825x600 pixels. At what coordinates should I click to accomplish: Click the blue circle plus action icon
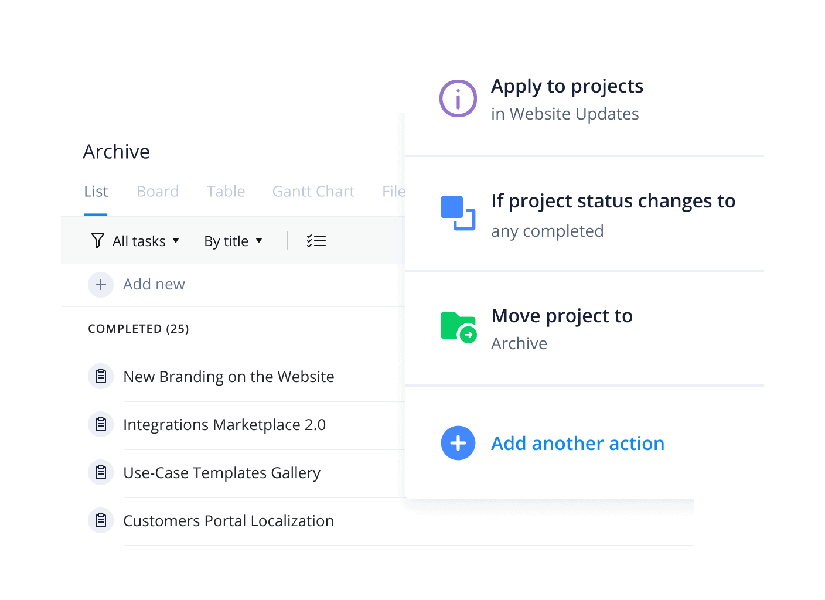[x=458, y=443]
